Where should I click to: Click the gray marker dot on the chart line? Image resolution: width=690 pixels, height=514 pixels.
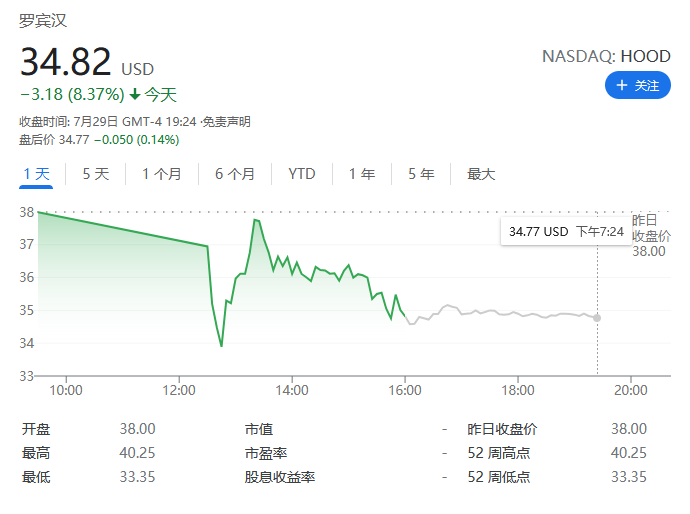click(x=597, y=317)
